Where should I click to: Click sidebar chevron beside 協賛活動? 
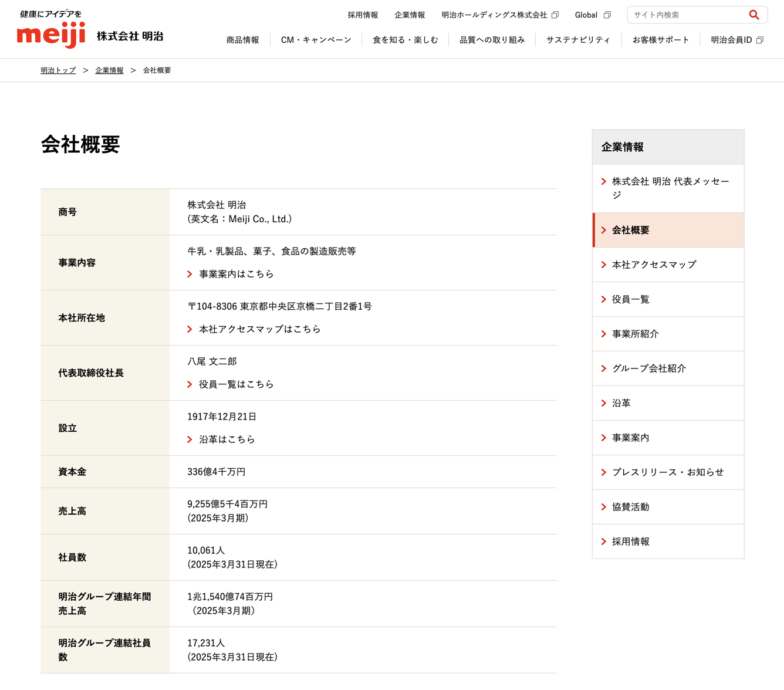[x=604, y=508]
